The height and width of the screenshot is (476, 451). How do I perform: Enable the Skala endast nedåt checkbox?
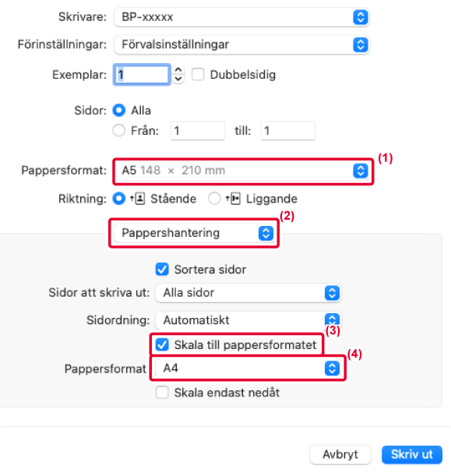162,392
